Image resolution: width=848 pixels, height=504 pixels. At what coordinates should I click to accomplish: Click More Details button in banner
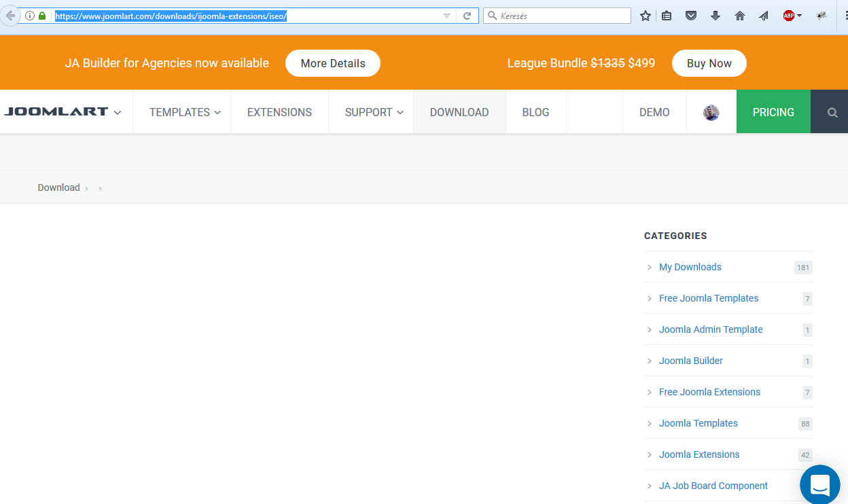pyautogui.click(x=333, y=63)
